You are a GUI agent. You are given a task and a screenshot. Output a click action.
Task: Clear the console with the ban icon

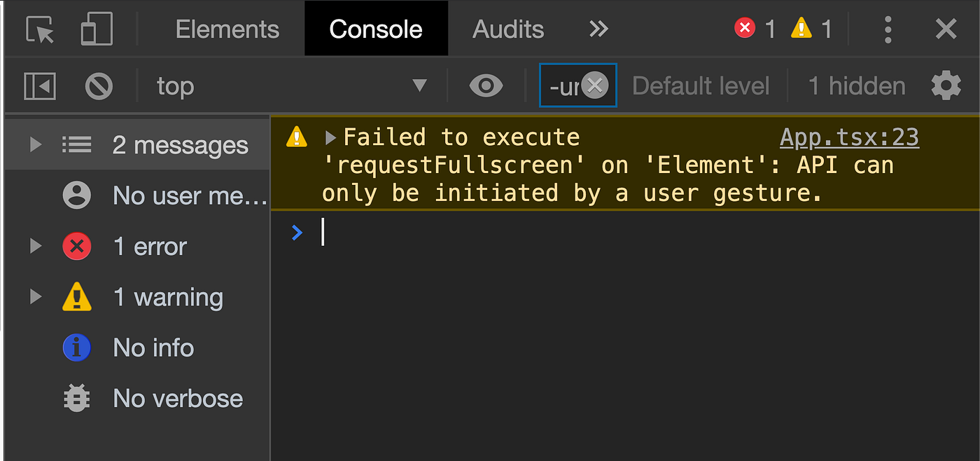(99, 86)
